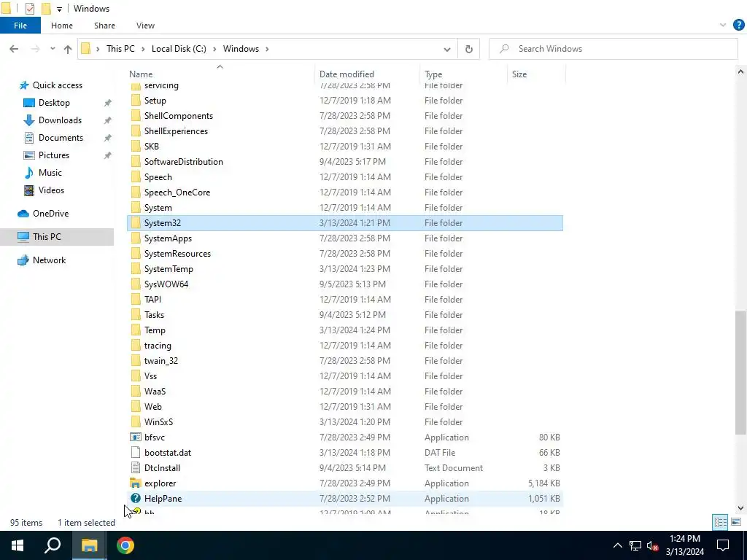Click the scrollbar up arrow
This screenshot has width=747, height=560.
pyautogui.click(x=740, y=72)
